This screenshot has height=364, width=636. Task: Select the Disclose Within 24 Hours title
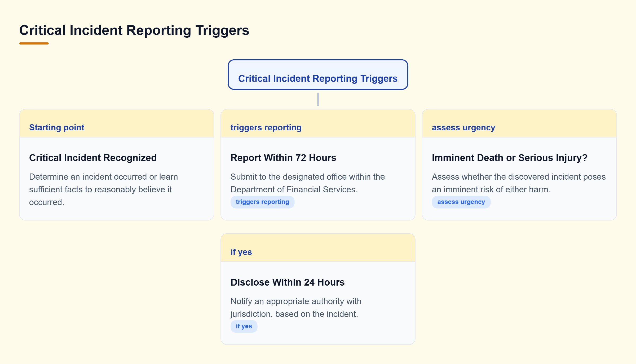coord(288,282)
